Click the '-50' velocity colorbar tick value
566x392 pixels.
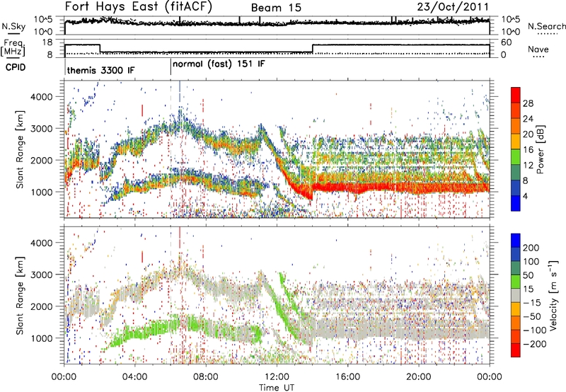(x=532, y=316)
